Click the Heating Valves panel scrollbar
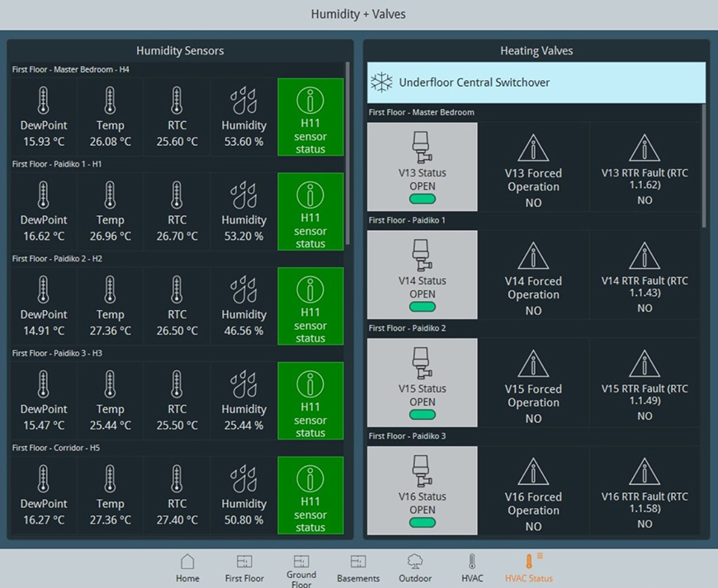Image resolution: width=718 pixels, height=588 pixels. pos(704,165)
